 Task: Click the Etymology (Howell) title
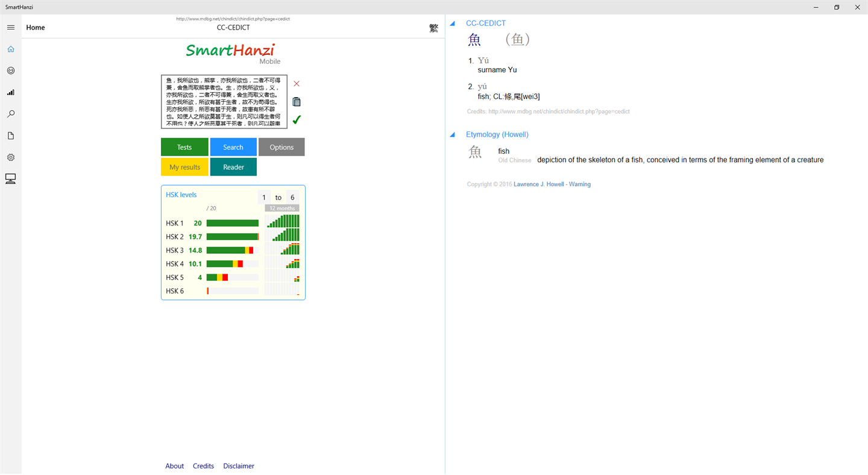click(497, 134)
